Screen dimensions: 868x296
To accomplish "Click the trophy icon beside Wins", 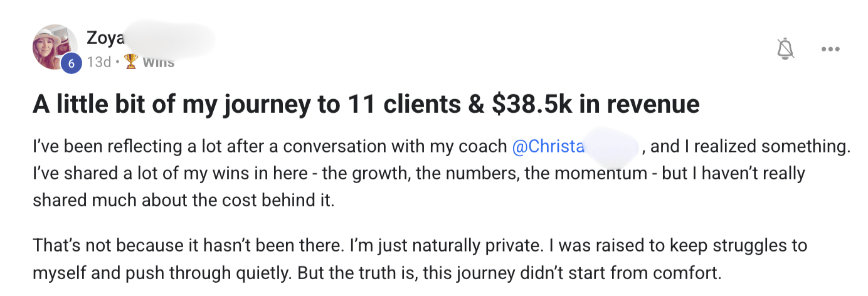I will pyautogui.click(x=130, y=61).
